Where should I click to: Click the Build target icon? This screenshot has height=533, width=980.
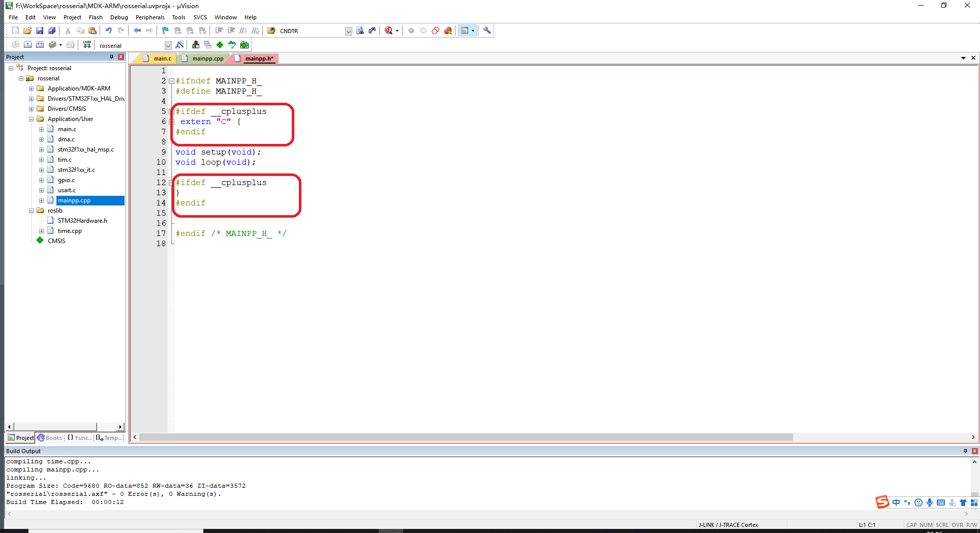point(28,45)
